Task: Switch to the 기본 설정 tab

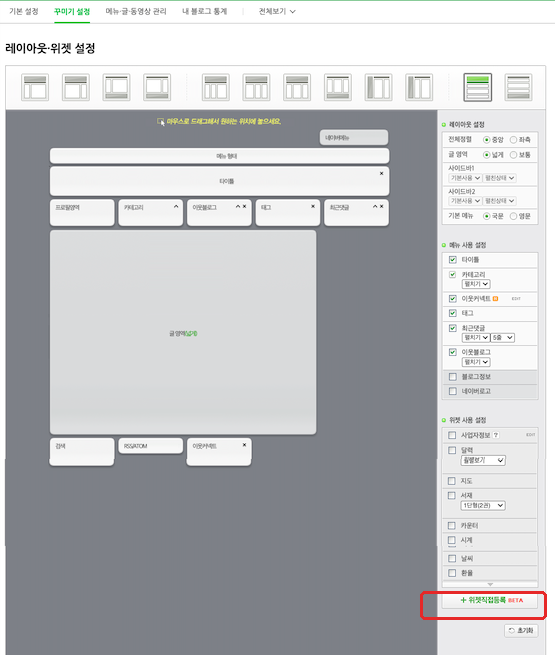Action: point(24,11)
